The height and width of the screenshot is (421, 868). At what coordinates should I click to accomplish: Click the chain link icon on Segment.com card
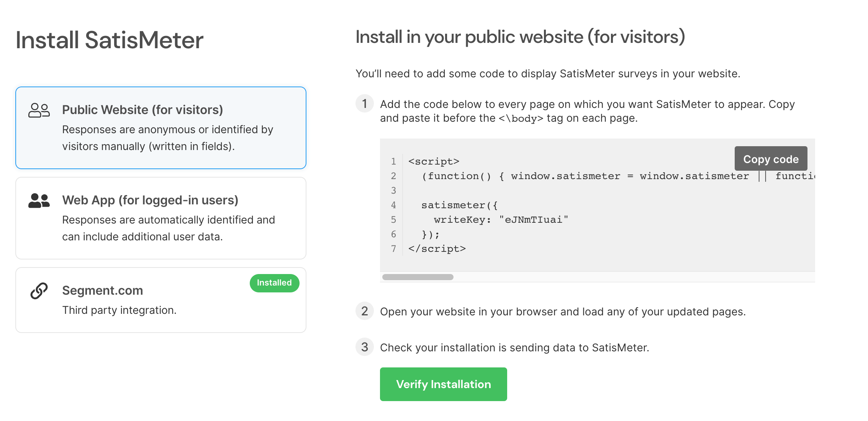(39, 291)
